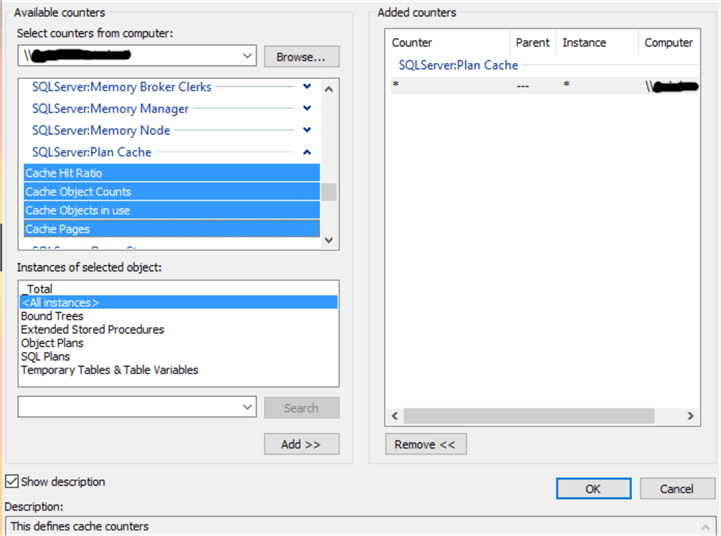Screen dimensions: 721x536
Task: Select the Cache Objects in use counter
Action: click(x=172, y=210)
